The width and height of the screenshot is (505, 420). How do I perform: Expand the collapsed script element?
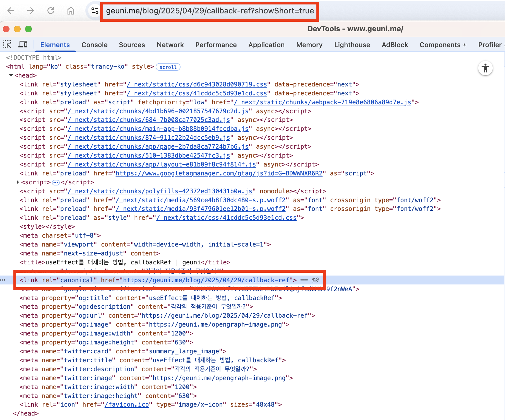(x=18, y=182)
